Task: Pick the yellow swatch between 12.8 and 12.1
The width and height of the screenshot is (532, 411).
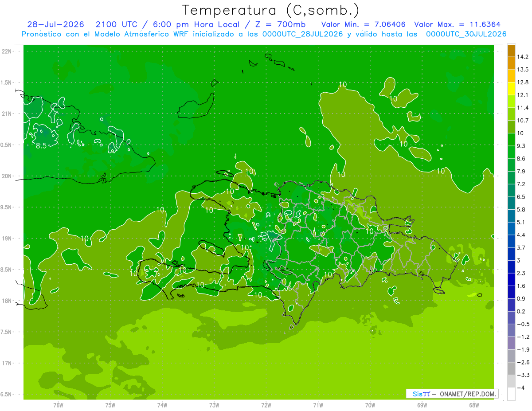Action: click(511, 89)
